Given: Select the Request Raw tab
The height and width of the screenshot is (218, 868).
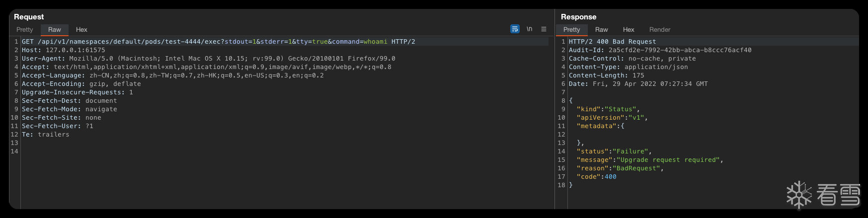Looking at the screenshot, I should [x=54, y=30].
